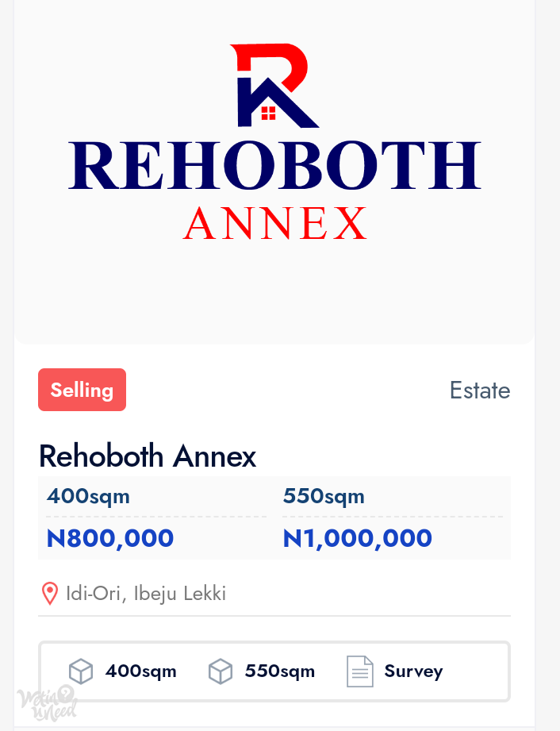Click the red R house logo
560x731 pixels.
[x=274, y=85]
